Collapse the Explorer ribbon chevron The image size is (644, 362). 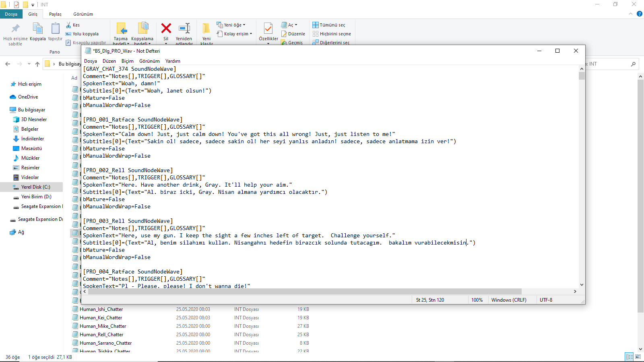pyautogui.click(x=631, y=14)
